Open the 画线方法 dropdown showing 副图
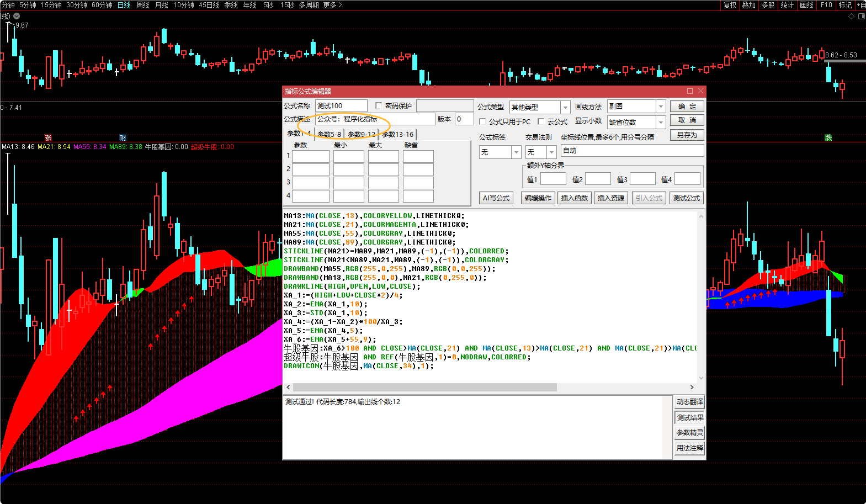 tap(661, 106)
